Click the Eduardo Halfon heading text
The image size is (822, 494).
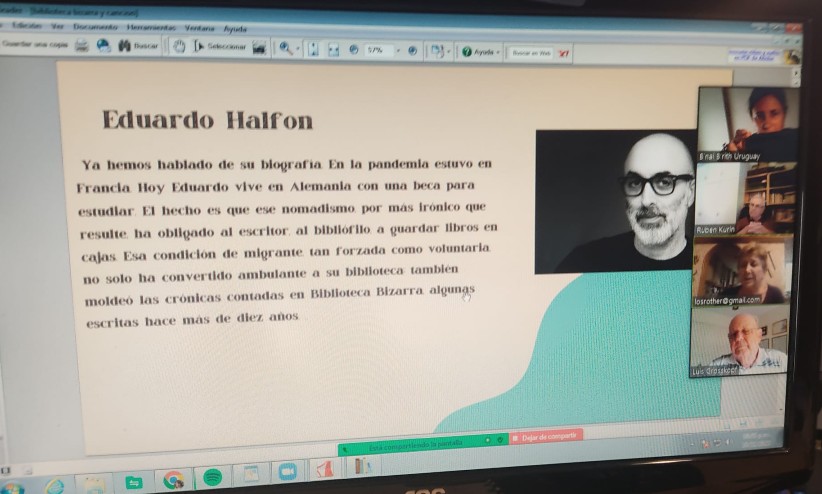[x=208, y=120]
